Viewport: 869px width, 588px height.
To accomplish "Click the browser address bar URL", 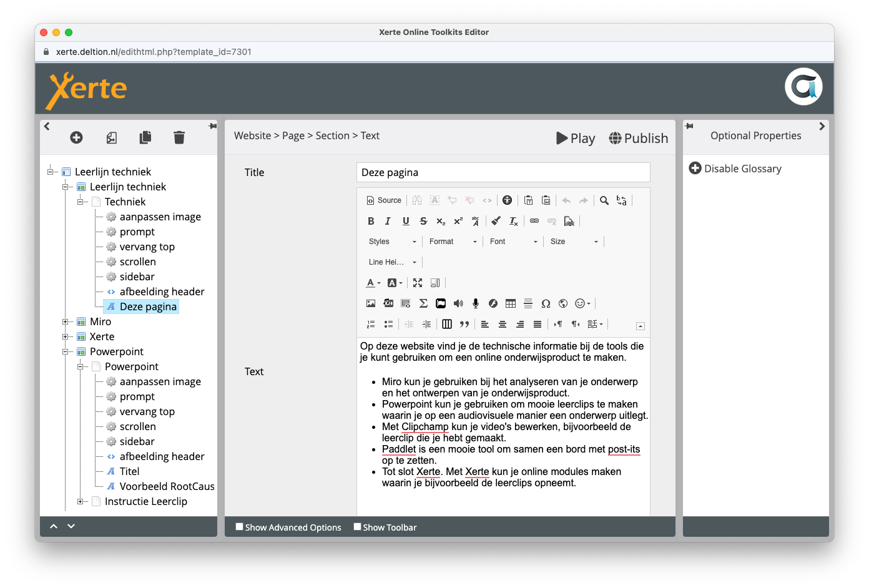I will point(154,52).
